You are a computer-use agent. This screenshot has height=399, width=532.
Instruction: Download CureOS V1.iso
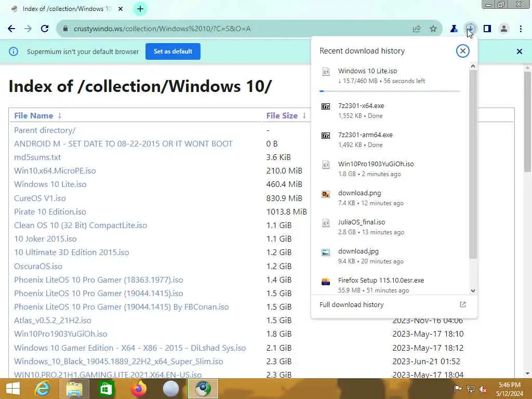(x=39, y=198)
